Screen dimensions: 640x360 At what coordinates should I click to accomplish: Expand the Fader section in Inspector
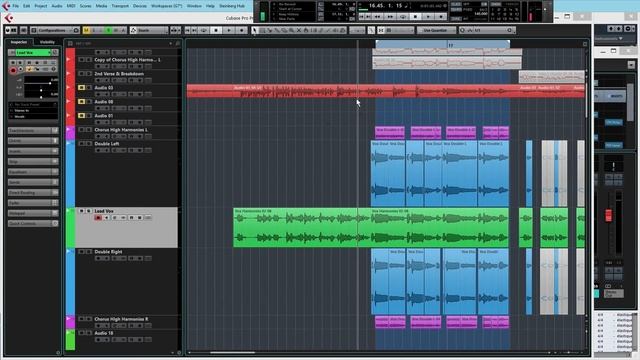tap(33, 203)
